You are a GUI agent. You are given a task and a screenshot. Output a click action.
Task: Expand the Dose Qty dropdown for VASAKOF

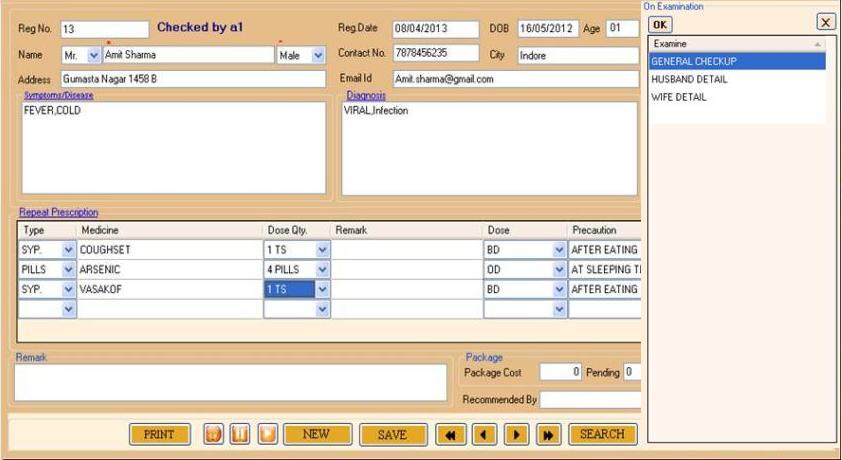[x=322, y=289]
